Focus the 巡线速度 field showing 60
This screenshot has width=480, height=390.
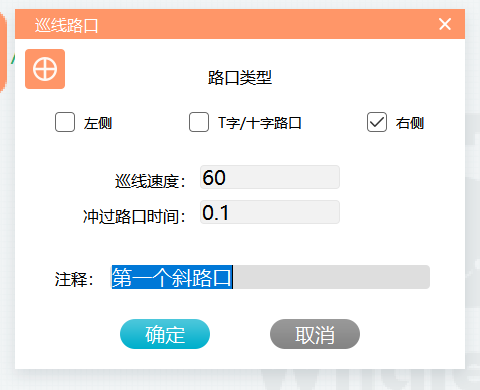tap(270, 177)
